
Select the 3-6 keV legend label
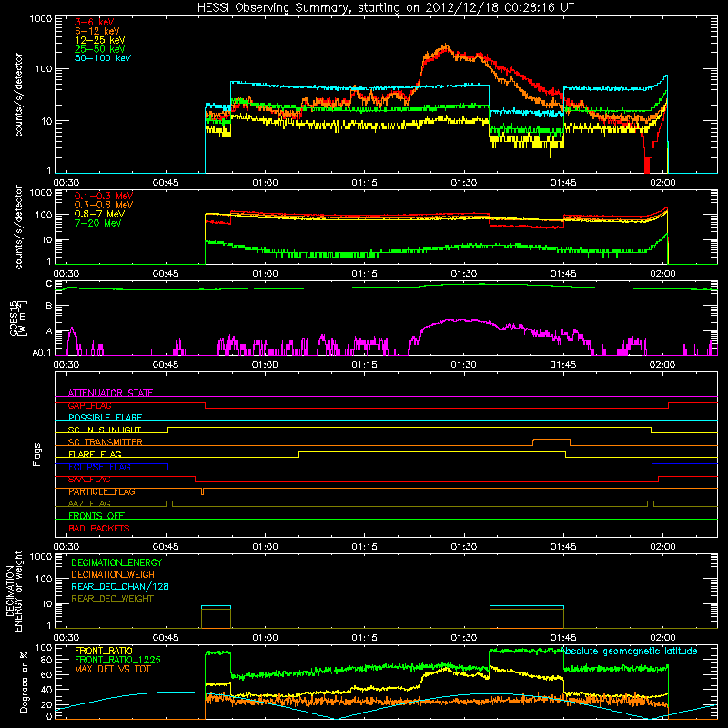click(x=95, y=22)
